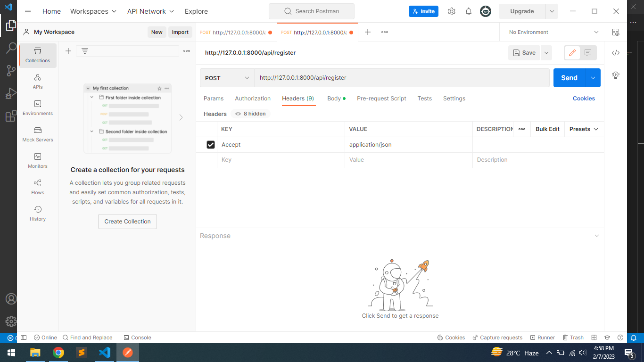Select the pencil build mode icon

(572, 53)
